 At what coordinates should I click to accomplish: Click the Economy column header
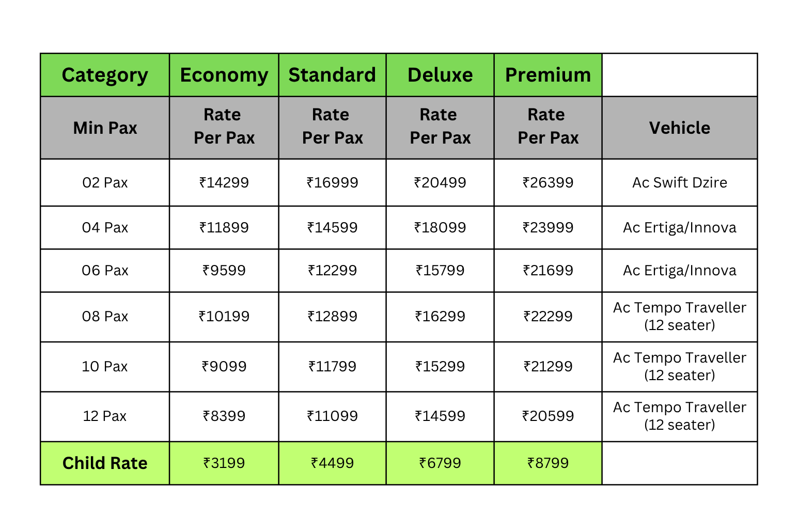(224, 75)
